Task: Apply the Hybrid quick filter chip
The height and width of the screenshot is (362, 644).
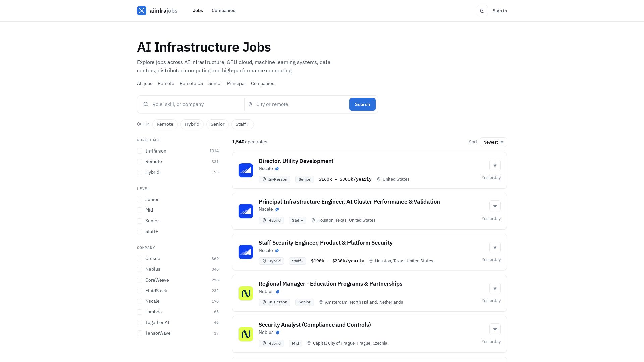Action: (192, 124)
